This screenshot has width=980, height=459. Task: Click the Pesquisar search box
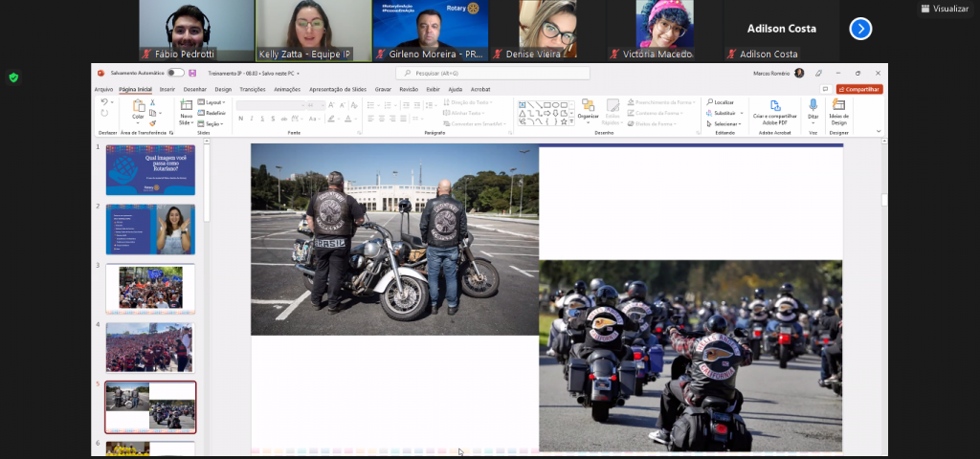(x=493, y=73)
